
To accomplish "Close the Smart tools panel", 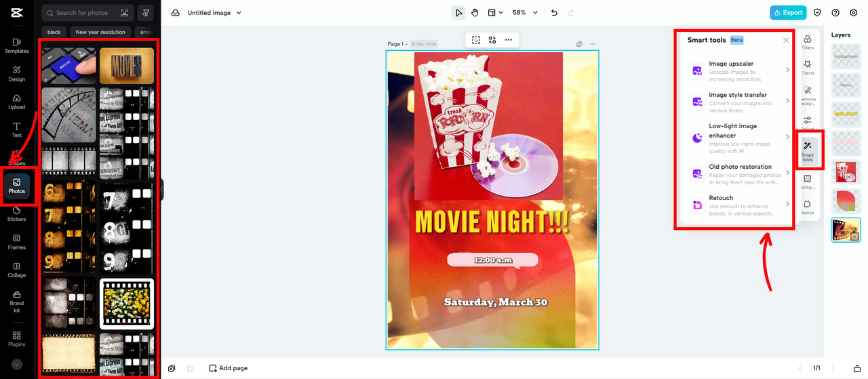I will 786,40.
